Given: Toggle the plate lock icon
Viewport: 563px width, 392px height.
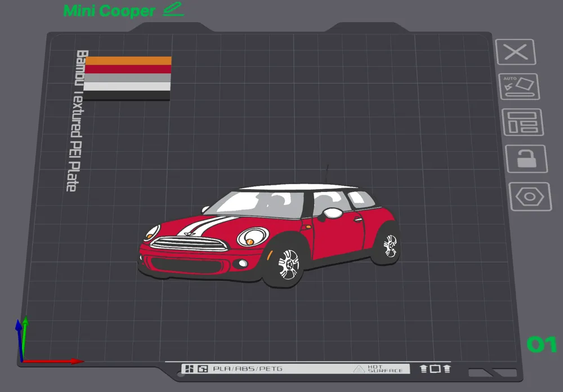Looking at the screenshot, I should pos(526,158).
